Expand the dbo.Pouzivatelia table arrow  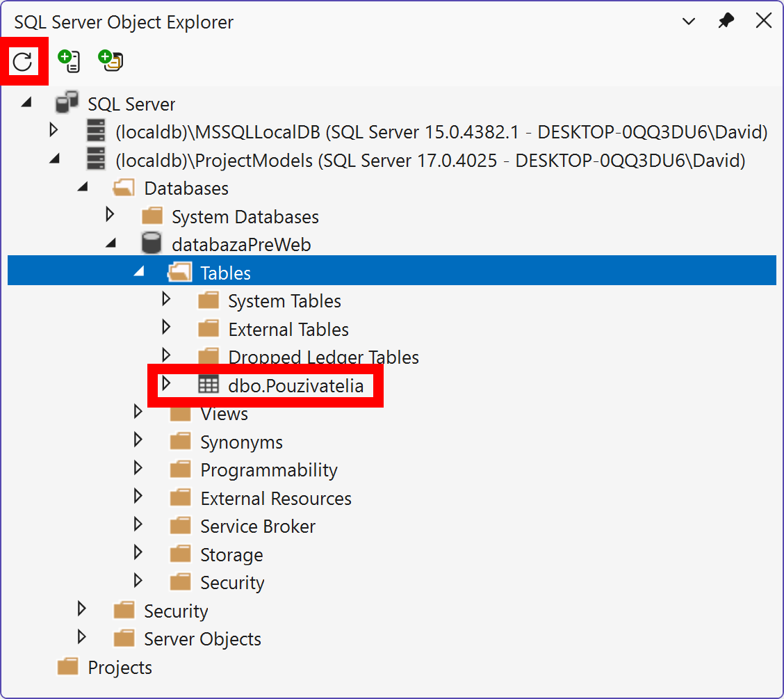[x=167, y=384]
